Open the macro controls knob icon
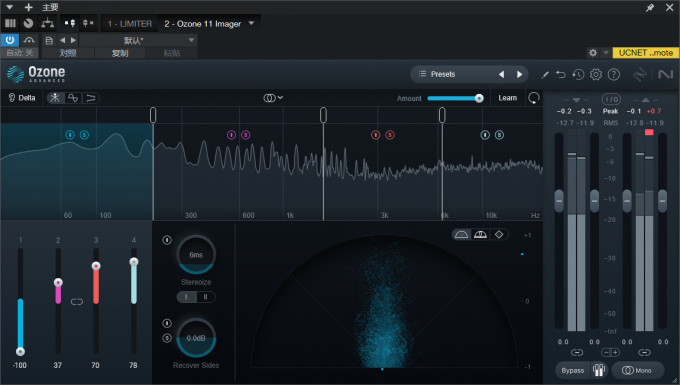 click(29, 23)
